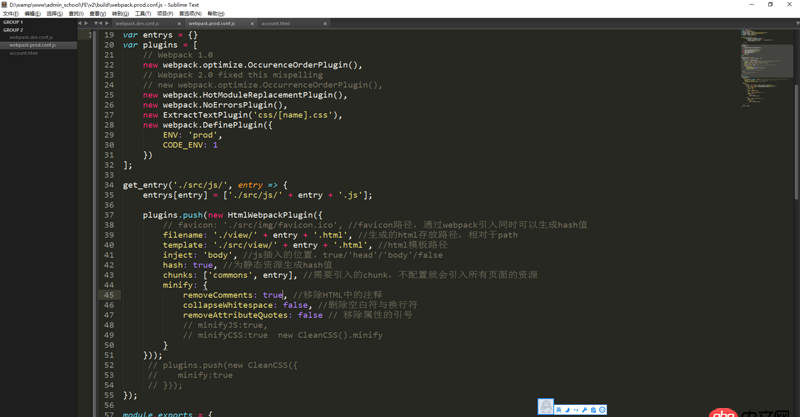Open the 编辑(E) menu

point(32,14)
